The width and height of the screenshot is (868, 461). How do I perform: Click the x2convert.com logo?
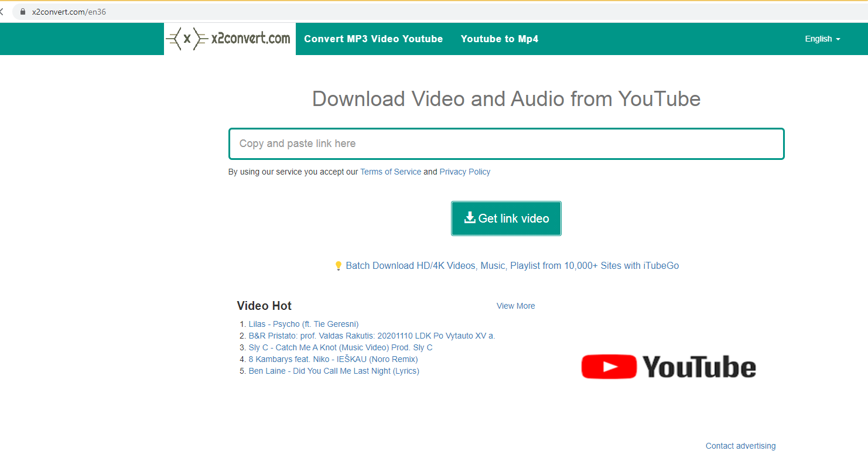click(230, 39)
